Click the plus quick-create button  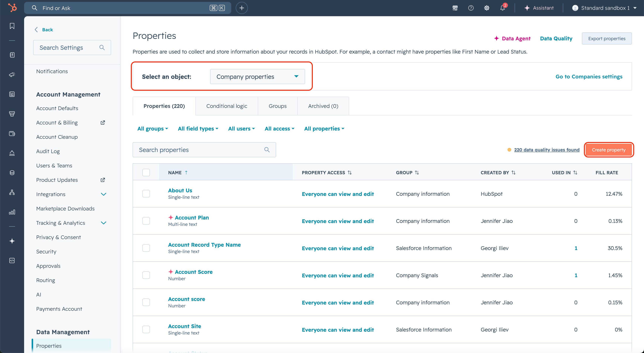[x=241, y=8]
